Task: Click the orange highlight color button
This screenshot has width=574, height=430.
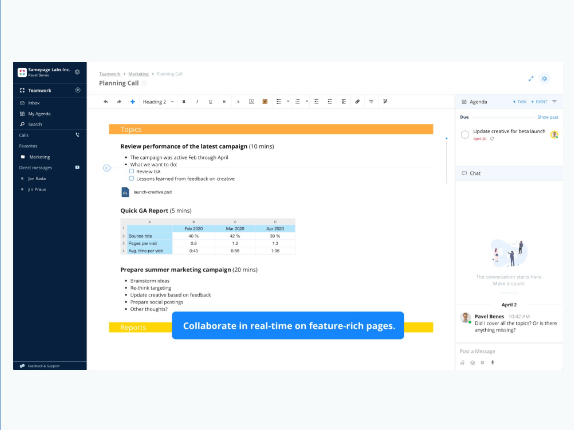Action: (x=265, y=102)
